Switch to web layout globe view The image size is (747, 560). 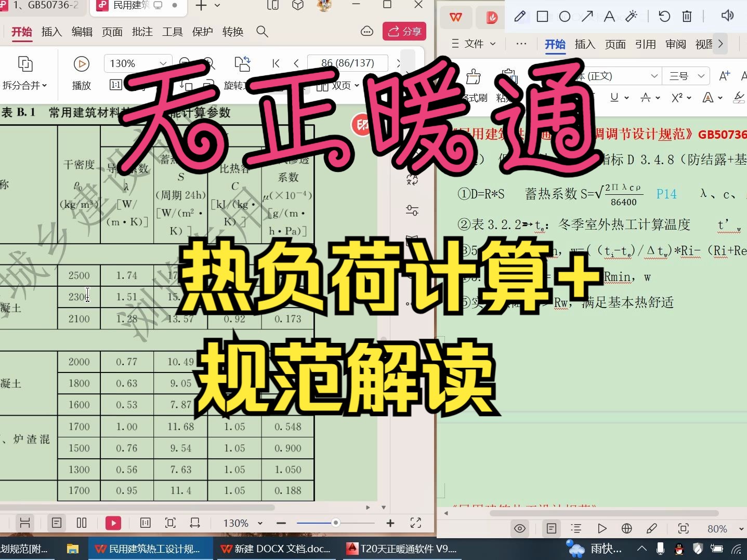point(627,529)
